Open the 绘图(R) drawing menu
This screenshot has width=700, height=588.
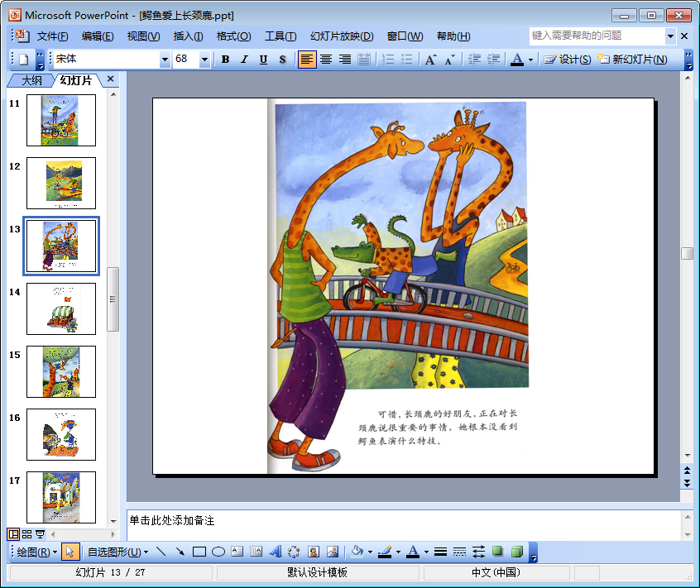[x=36, y=552]
